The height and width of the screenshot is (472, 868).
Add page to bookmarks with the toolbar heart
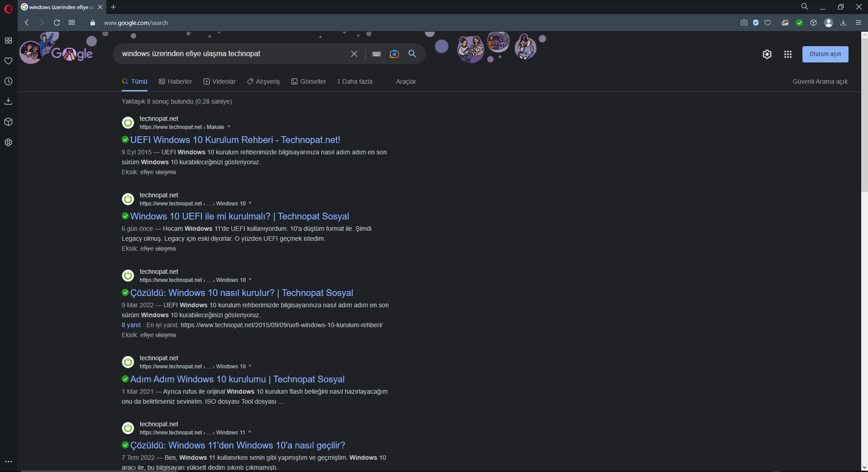768,23
